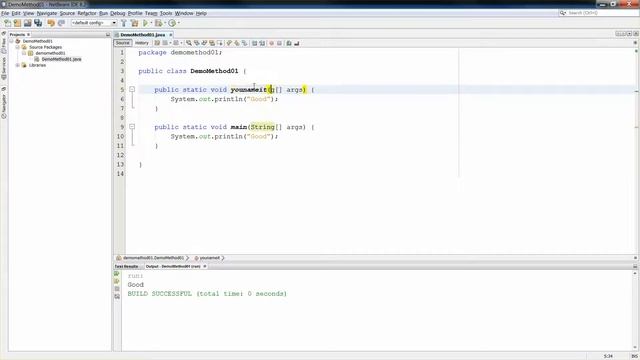Click the Profile Project toolbar icon
This screenshot has height=360, width=640.
(172, 23)
